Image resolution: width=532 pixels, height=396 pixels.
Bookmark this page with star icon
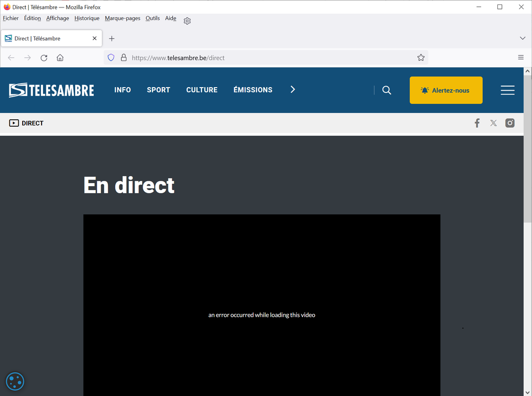click(421, 58)
